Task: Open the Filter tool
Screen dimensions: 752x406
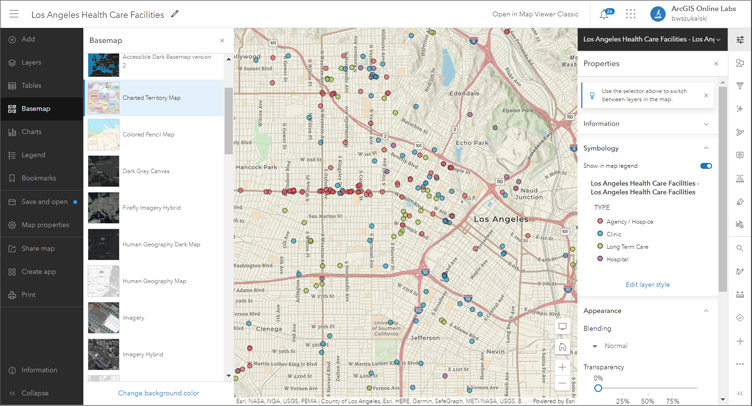Action: [740, 86]
